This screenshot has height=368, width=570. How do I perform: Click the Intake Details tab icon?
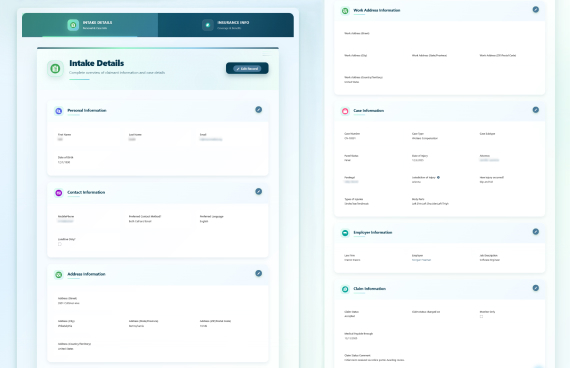pyautogui.click(x=73, y=25)
